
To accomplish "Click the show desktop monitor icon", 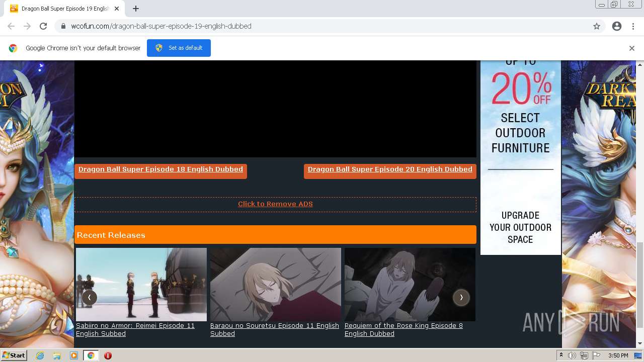I will tap(638, 355).
